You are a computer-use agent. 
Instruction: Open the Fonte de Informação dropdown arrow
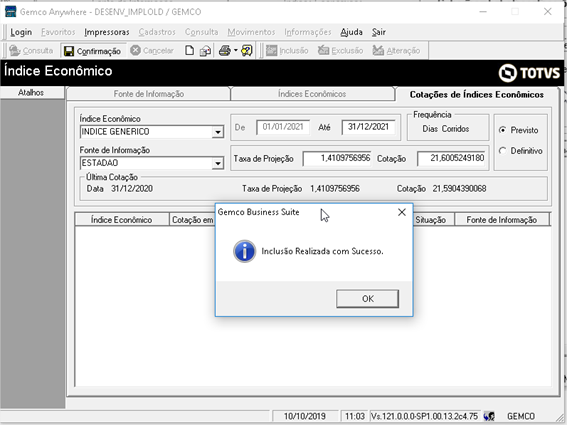pos(218,163)
